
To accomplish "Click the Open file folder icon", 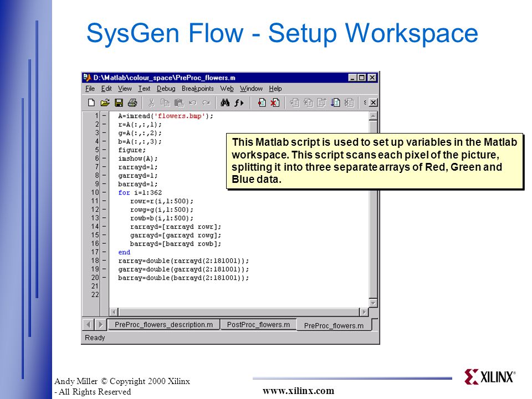I will click(105, 103).
